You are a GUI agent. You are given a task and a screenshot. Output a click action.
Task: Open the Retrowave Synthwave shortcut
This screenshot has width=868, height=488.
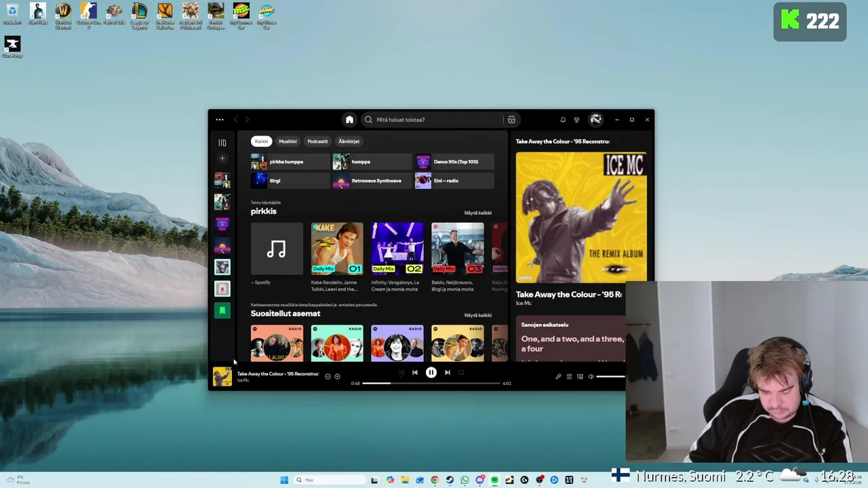[372, 181]
